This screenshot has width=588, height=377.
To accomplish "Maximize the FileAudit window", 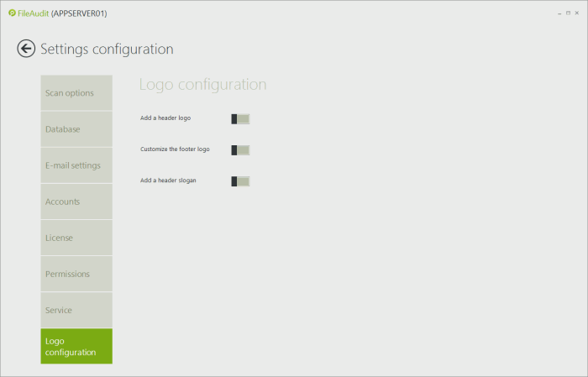I will (x=568, y=14).
